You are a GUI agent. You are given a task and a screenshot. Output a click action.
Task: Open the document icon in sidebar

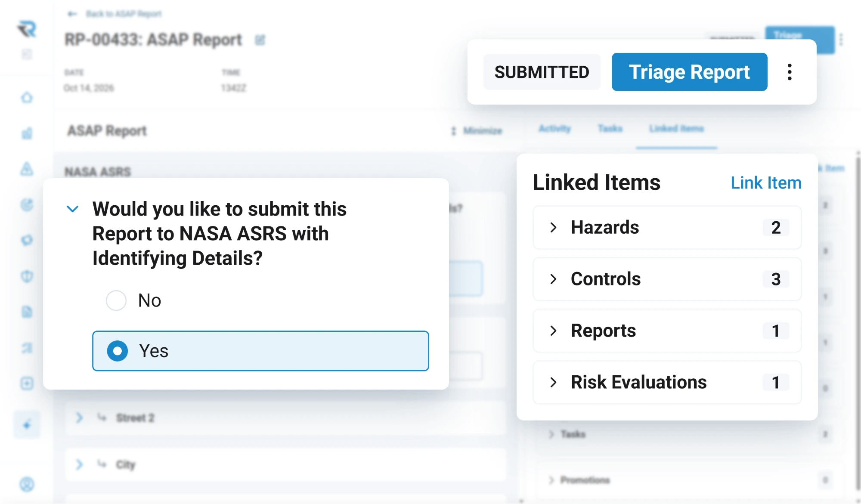point(27,312)
